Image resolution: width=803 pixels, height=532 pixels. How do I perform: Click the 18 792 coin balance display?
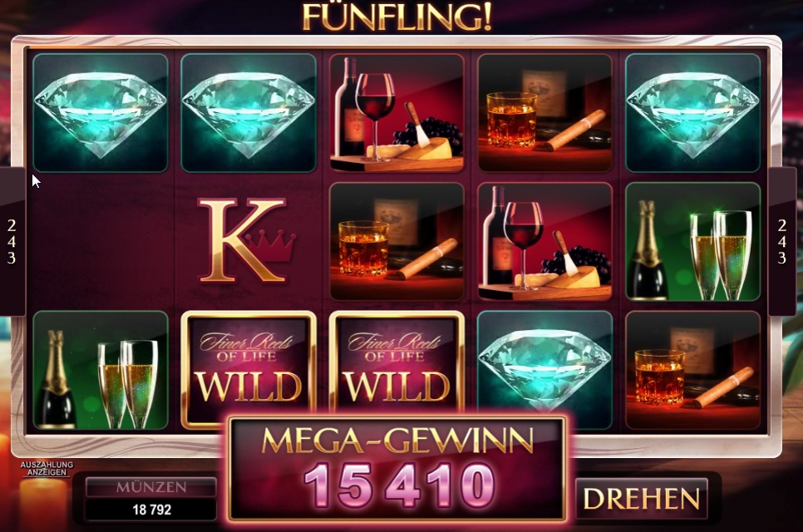tap(151, 510)
